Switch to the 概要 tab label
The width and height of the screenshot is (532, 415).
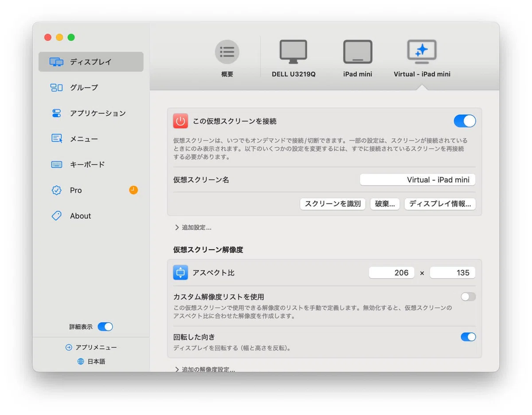coord(227,74)
